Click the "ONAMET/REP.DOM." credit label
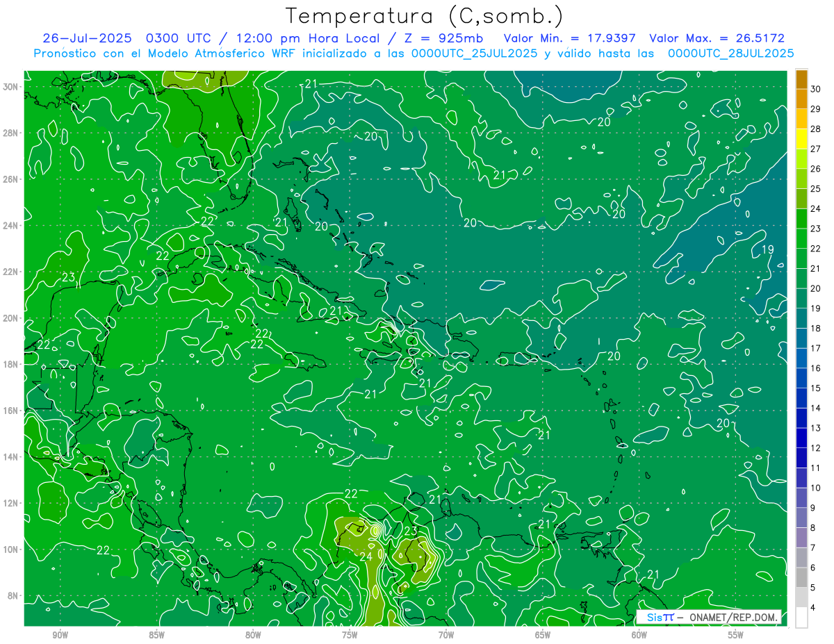This screenshot has height=644, width=834. (x=733, y=617)
